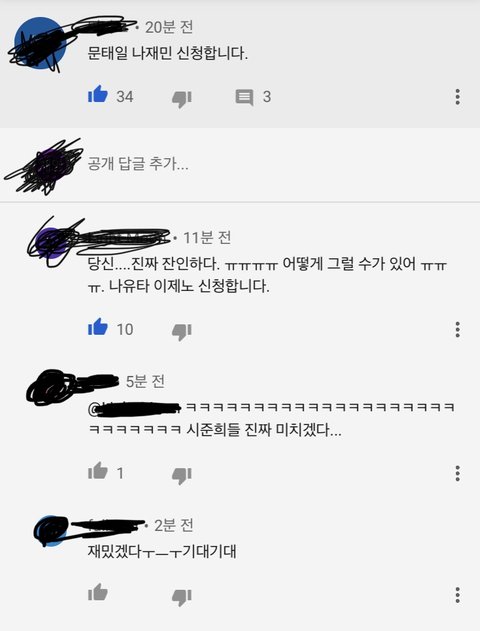Dislike the 문태일 나재민 comment
The height and width of the screenshot is (631, 480).
[x=182, y=98]
